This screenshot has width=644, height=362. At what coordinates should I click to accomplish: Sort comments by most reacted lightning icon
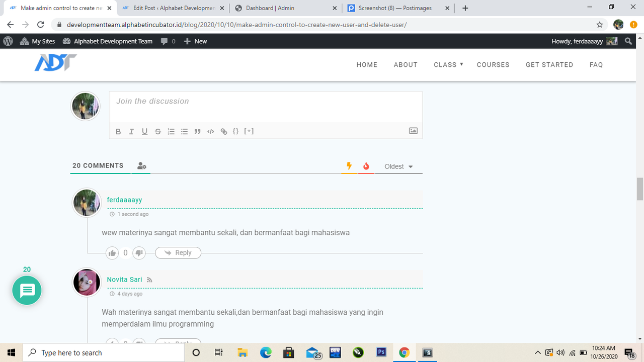point(349,166)
